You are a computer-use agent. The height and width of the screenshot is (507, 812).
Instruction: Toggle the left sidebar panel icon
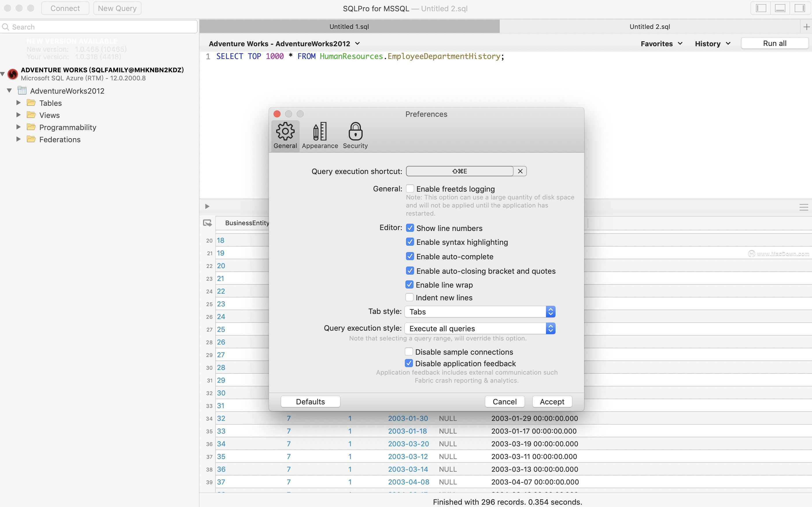[x=761, y=8]
